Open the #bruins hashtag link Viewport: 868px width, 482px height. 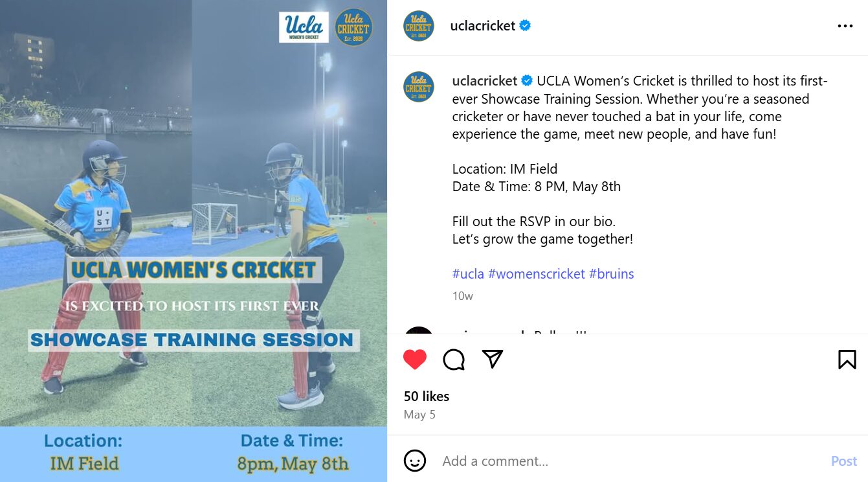611,274
